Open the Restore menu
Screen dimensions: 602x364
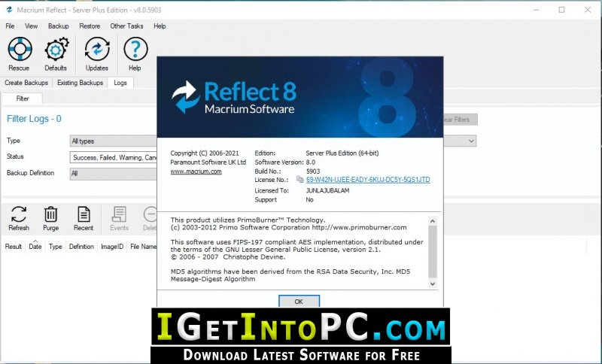[x=90, y=26]
